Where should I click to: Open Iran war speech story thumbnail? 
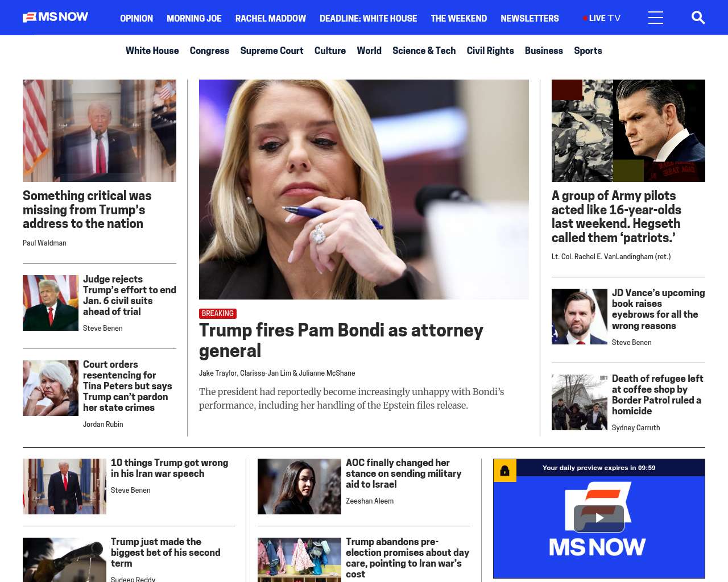64,487
